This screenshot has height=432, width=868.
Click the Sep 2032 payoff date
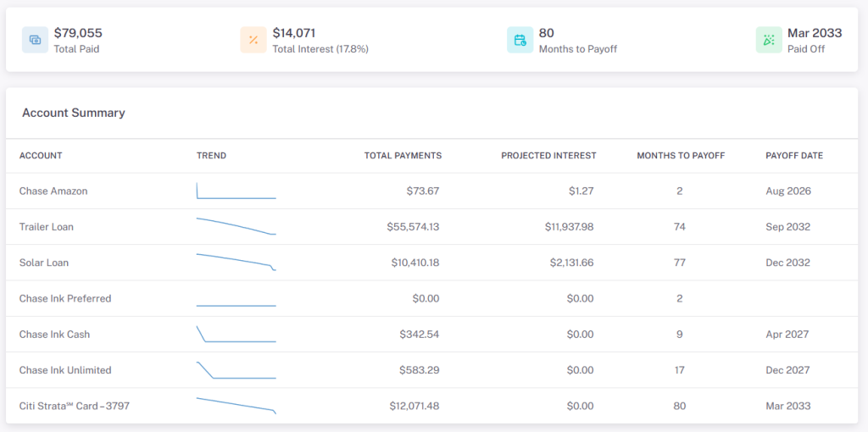[x=788, y=227]
